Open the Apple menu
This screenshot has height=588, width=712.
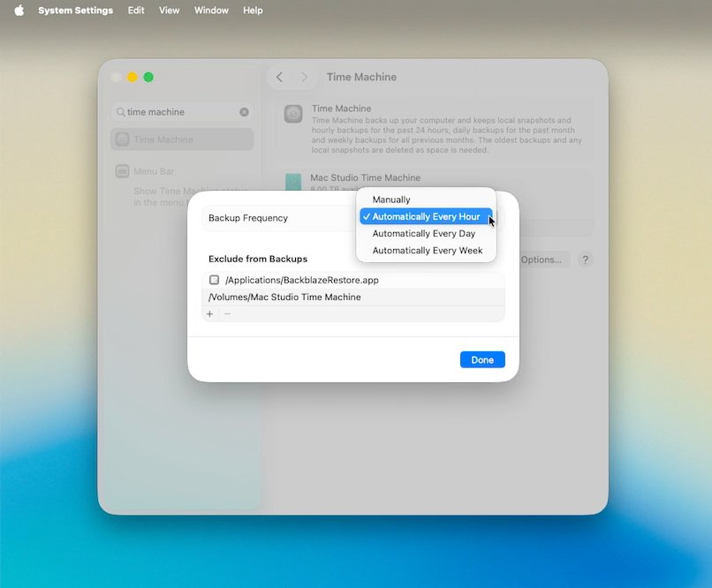[x=19, y=11]
